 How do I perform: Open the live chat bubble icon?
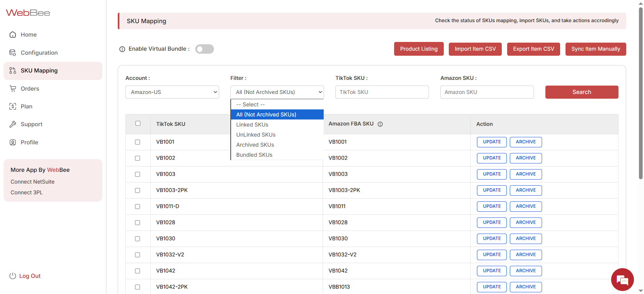(622, 279)
